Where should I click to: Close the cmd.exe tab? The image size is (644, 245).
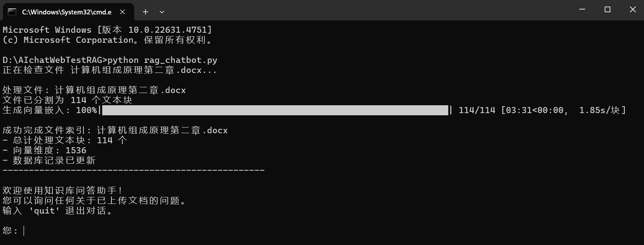(125, 12)
